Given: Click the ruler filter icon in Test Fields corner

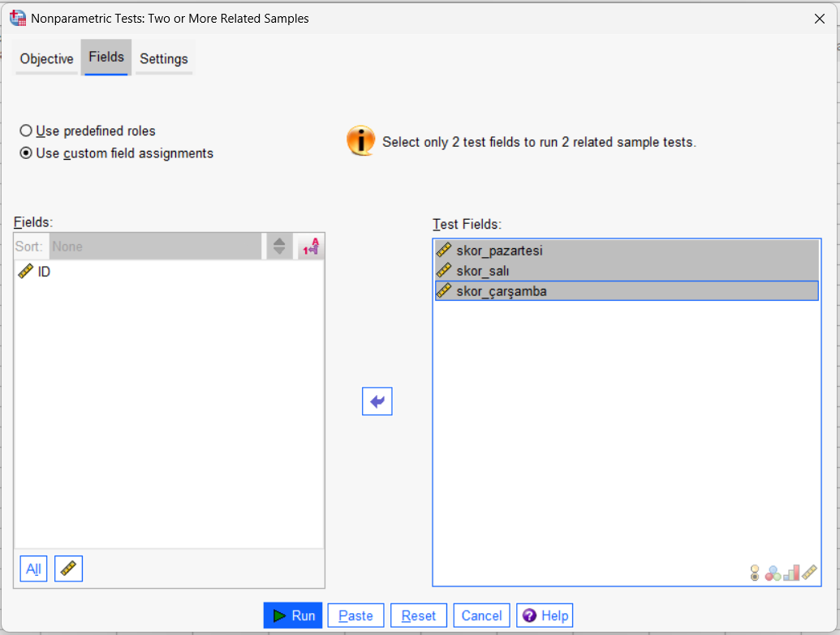Looking at the screenshot, I should coord(810,572).
